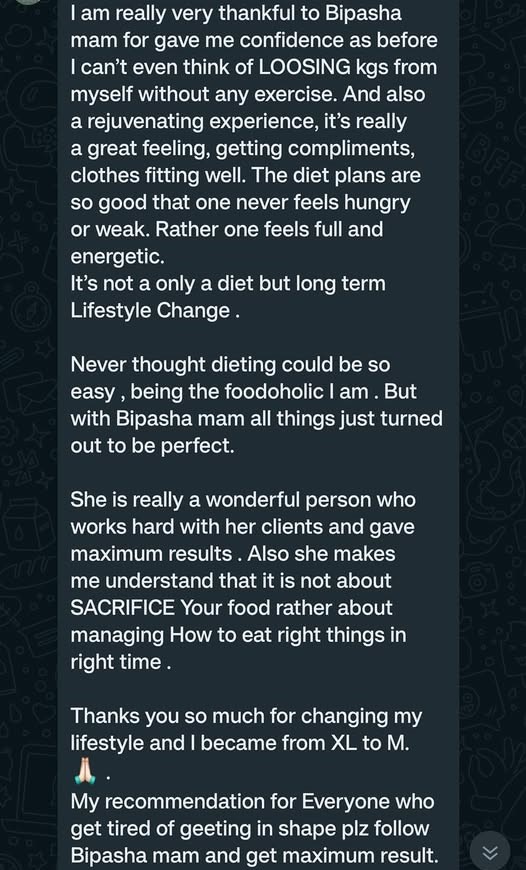Click the 'maximum results .' text
Viewport: 526px width, 870px height.
[x=156, y=554]
